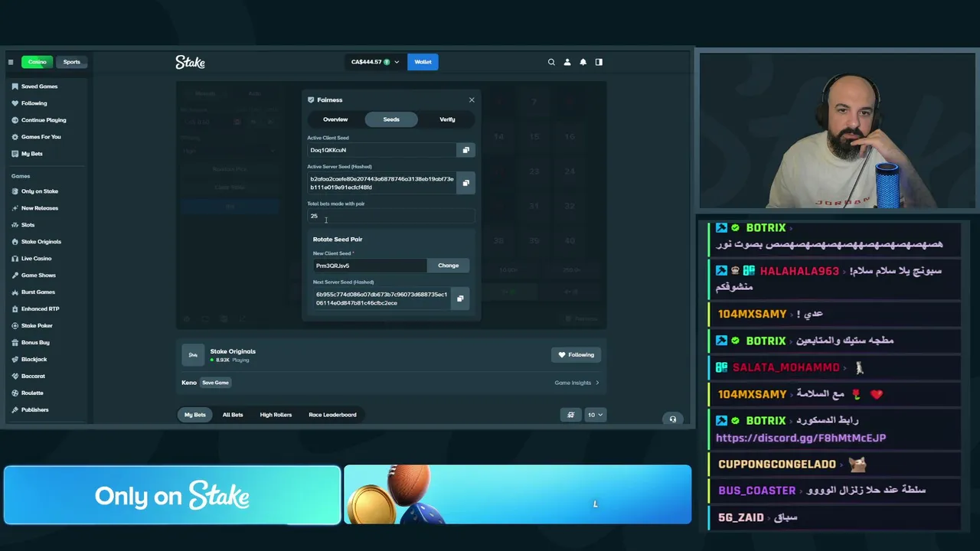Image resolution: width=980 pixels, height=551 pixels.
Task: Expand the CA$444.57 balance dropdown
Action: (x=375, y=62)
